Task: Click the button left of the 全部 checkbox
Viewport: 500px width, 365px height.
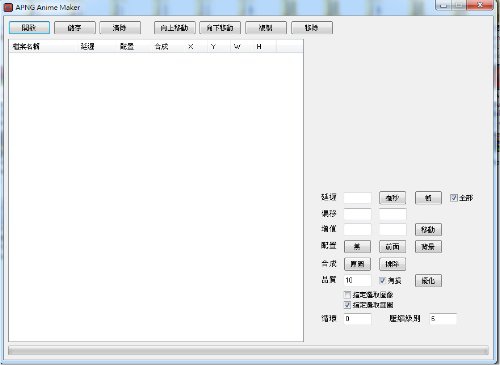Action: 428,198
